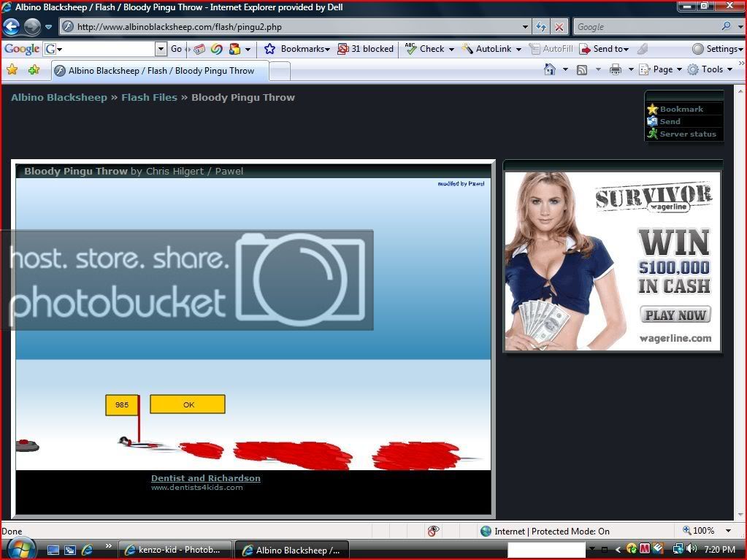Open the Bookmarks menu on Google toolbar
Image resolution: width=747 pixels, height=560 pixels.
tap(297, 49)
